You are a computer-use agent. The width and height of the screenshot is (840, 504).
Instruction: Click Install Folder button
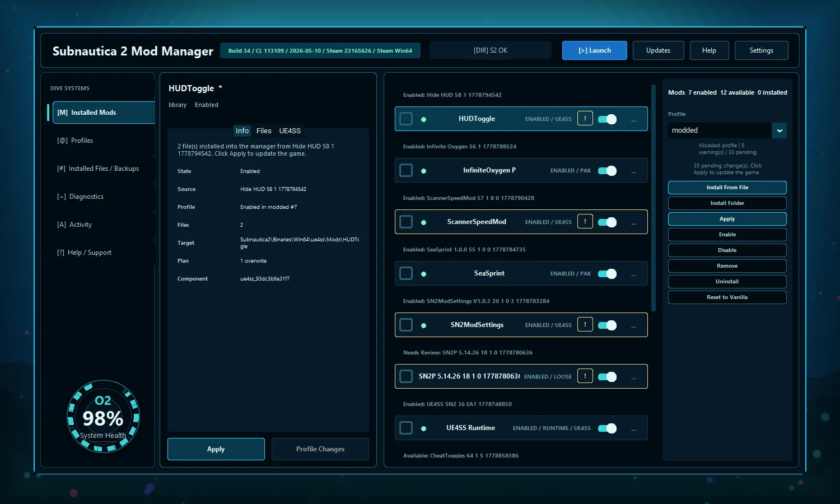[x=727, y=203]
